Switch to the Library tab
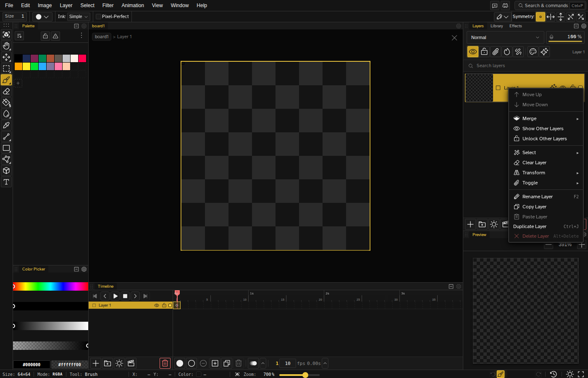 pyautogui.click(x=496, y=26)
